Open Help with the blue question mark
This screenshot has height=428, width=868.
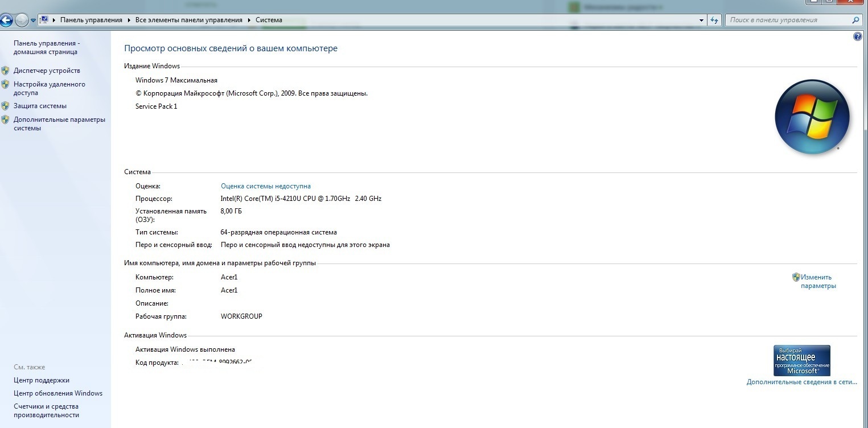click(x=858, y=36)
